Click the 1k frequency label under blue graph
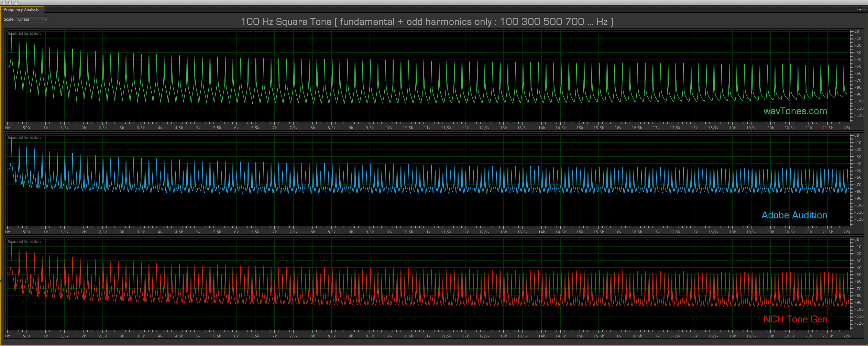The image size is (868, 346). coord(46,232)
